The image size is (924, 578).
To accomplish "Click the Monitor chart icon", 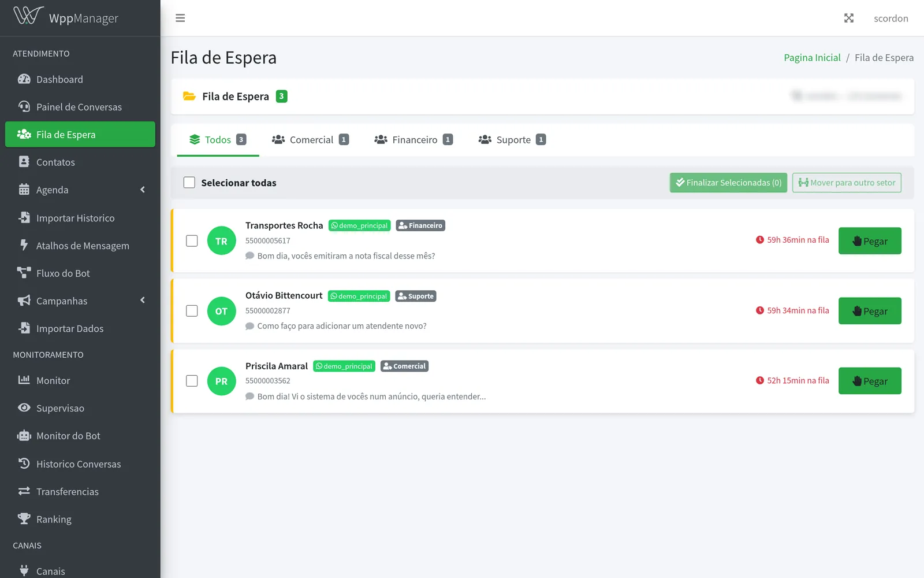I will coord(24,380).
